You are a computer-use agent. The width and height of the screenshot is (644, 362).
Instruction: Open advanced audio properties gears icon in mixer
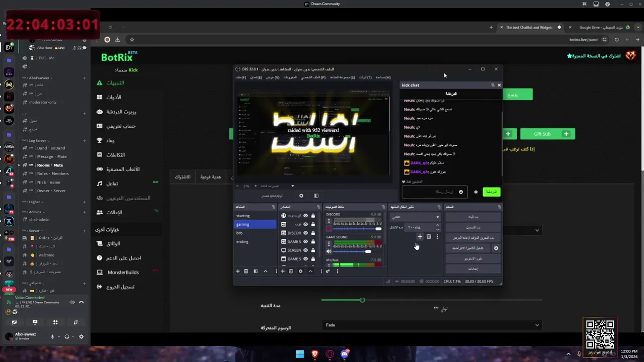(328, 271)
